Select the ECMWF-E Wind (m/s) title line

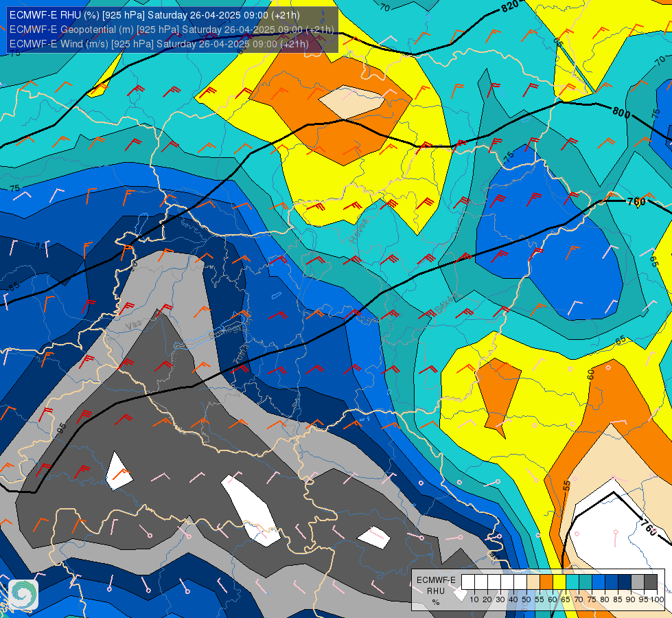pyautogui.click(x=159, y=44)
